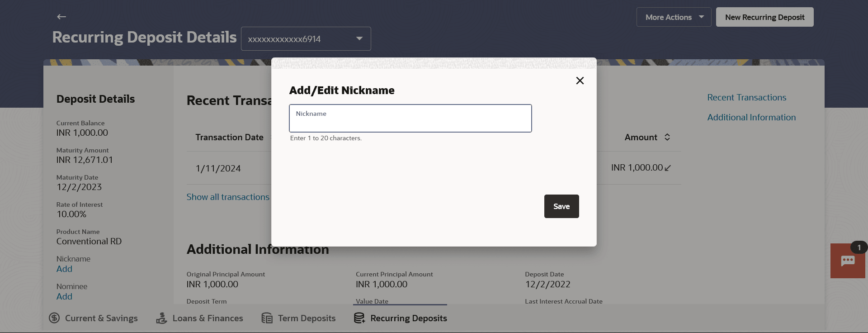The width and height of the screenshot is (868, 333).
Task: Click the Term Deposits icon
Action: pyautogui.click(x=267, y=318)
